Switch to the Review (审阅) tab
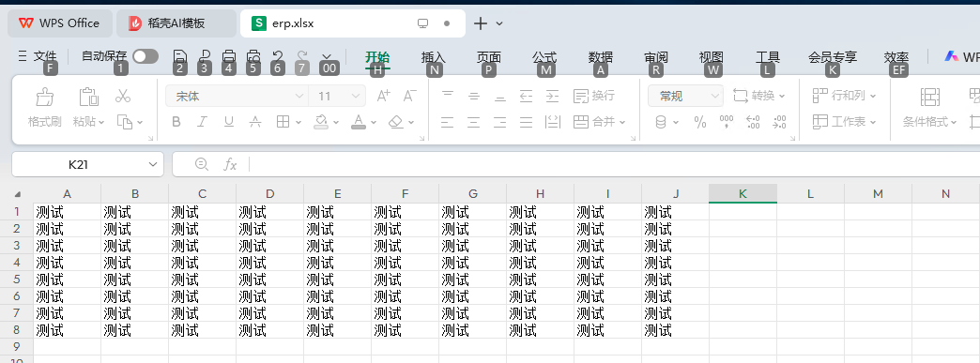 pos(656,57)
